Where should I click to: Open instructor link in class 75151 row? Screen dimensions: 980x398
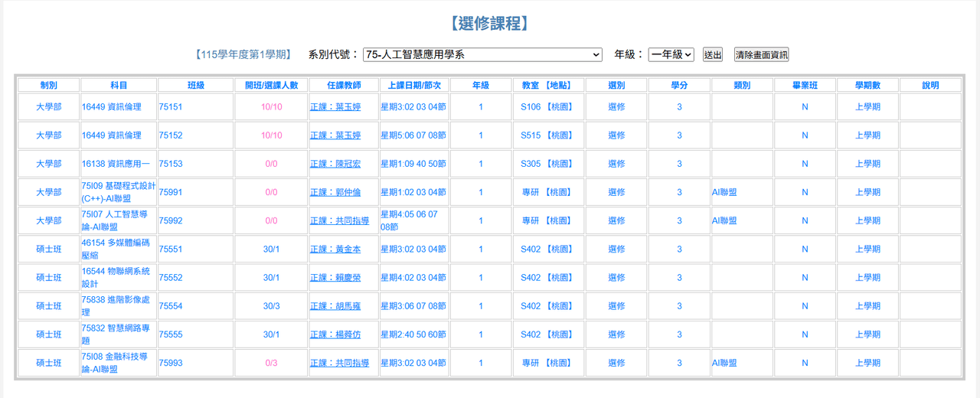click(335, 107)
